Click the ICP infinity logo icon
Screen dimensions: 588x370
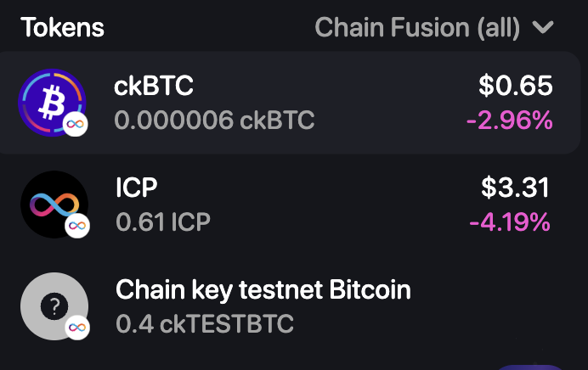(x=53, y=204)
